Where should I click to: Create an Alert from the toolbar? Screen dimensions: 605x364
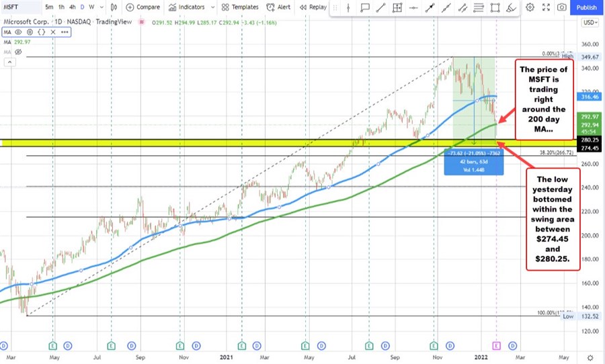click(279, 7)
